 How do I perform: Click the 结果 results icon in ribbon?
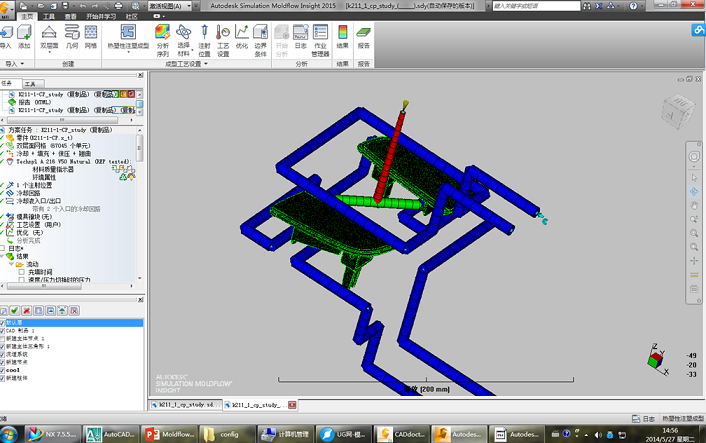point(343,39)
